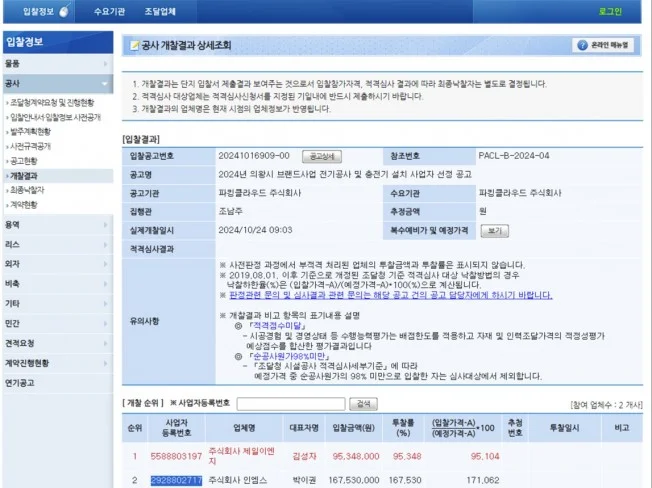Open 발주계획현황 submenu item
The height and width of the screenshot is (488, 652).
coord(30,132)
